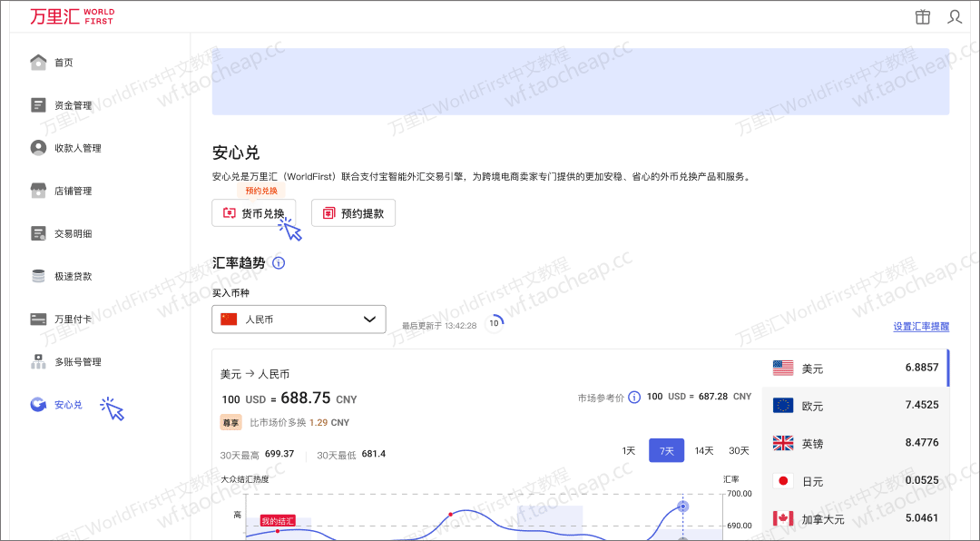Open 极速贷款 menu item

(73, 276)
